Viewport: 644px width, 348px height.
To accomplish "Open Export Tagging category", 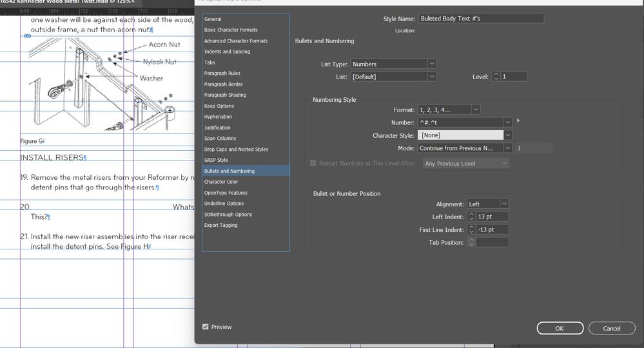I will 246,225.
